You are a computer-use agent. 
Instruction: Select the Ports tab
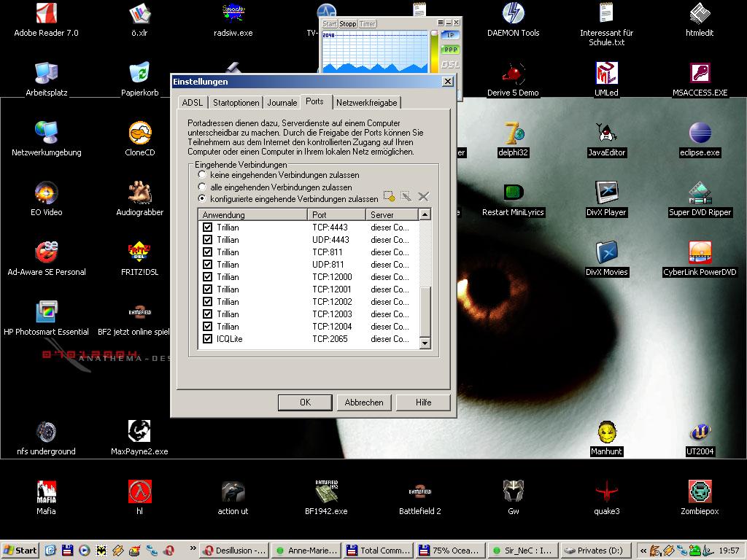pyautogui.click(x=314, y=101)
